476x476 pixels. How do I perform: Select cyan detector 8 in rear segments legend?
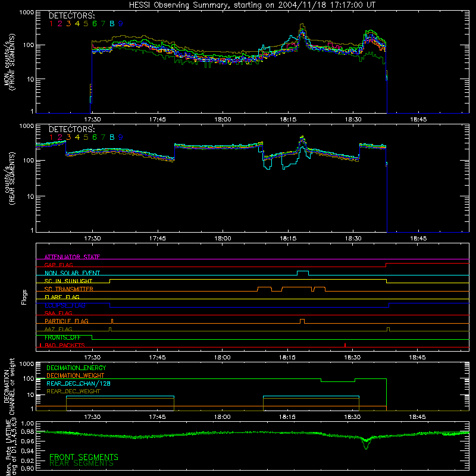pos(112,137)
